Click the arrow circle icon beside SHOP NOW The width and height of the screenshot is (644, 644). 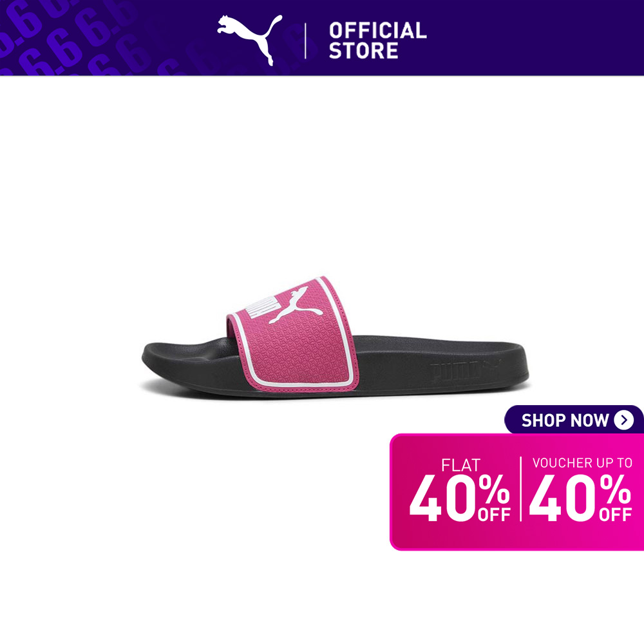coord(624,420)
